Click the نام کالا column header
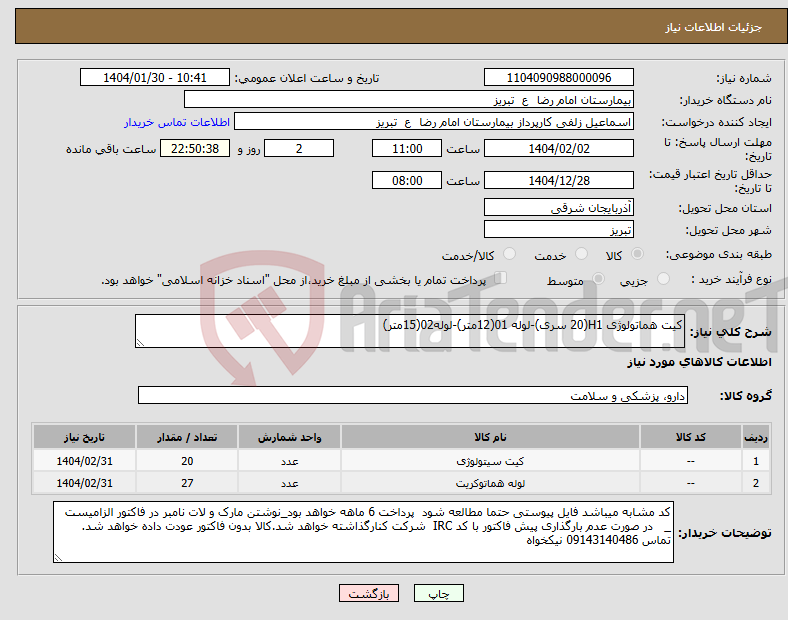 490,437
